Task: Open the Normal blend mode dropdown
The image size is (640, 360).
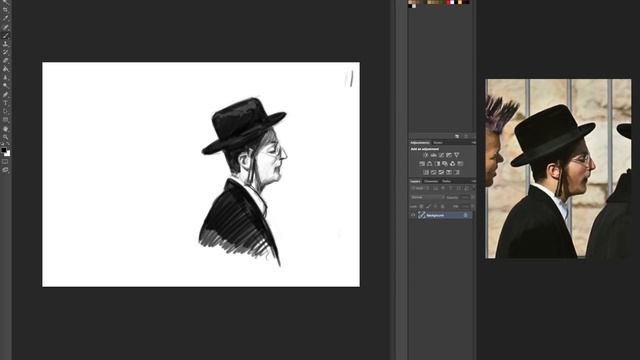Action: click(427, 197)
